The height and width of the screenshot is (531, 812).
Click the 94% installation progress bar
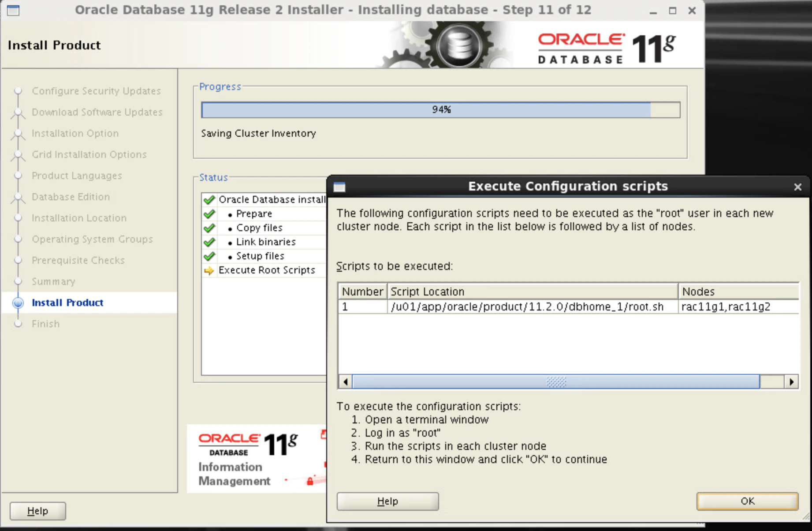(440, 110)
